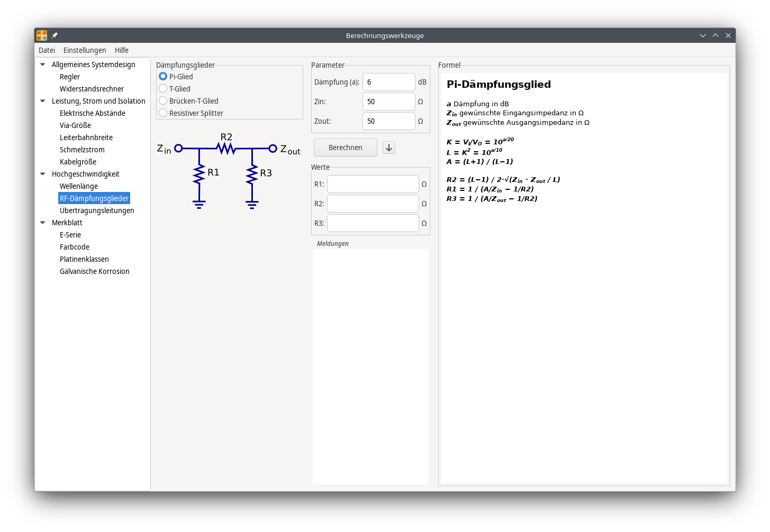This screenshot has height=532, width=770.
Task: Click the Dämpfung (a) input field
Action: (x=388, y=82)
